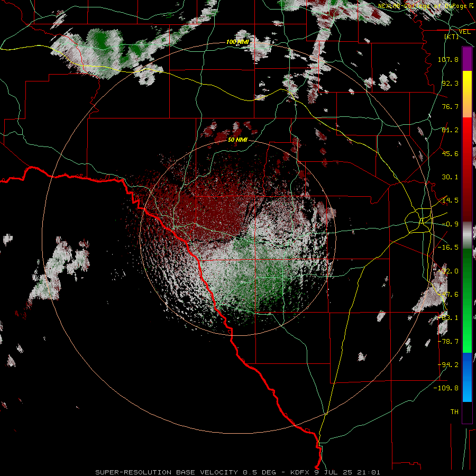
Task: Click the -94.2 velocity scale value
Action: pos(448,365)
